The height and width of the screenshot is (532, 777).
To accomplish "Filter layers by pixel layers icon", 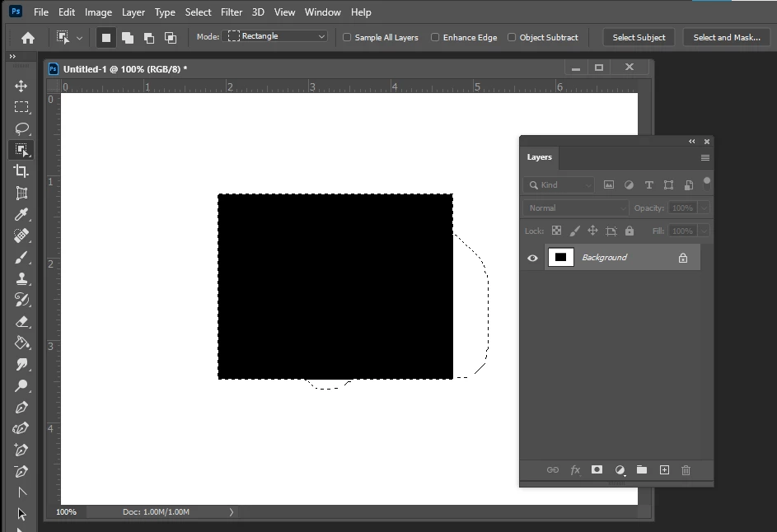I will click(x=609, y=184).
